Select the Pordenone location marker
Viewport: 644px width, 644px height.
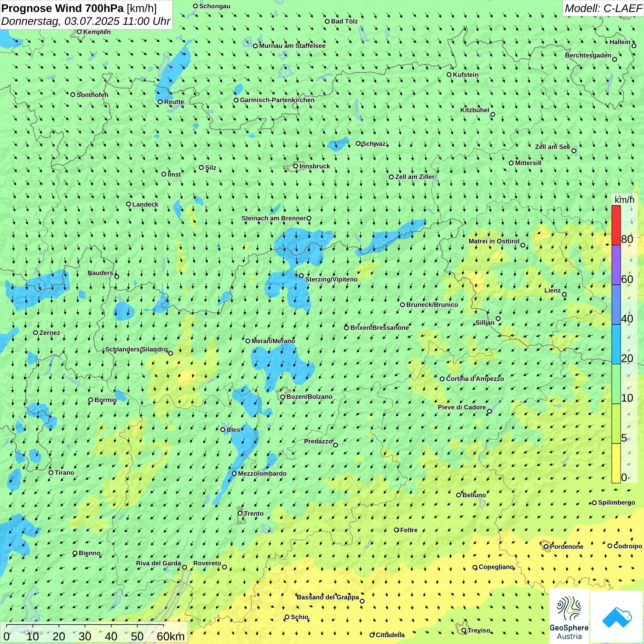(546, 546)
